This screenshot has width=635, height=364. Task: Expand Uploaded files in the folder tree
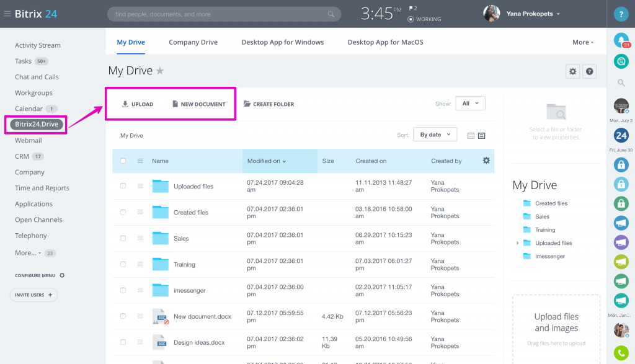[517, 243]
